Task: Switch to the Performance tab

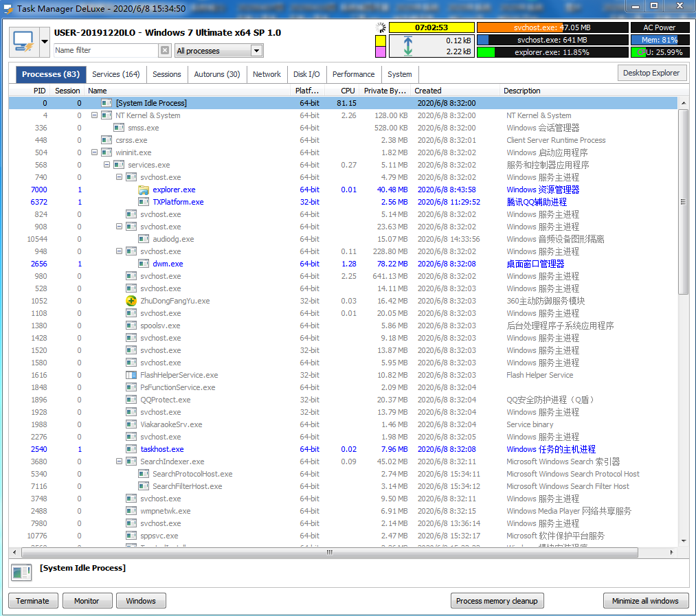Action: pos(353,74)
